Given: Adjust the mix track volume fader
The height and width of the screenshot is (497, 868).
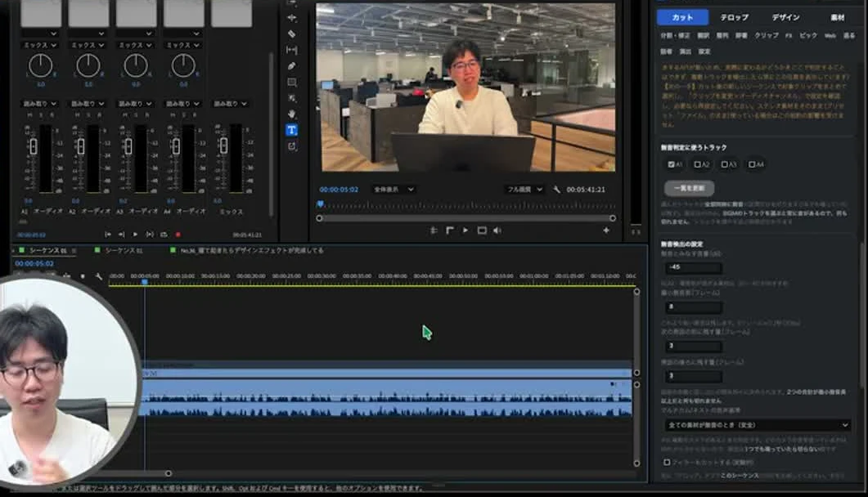Looking at the screenshot, I should click(x=223, y=146).
